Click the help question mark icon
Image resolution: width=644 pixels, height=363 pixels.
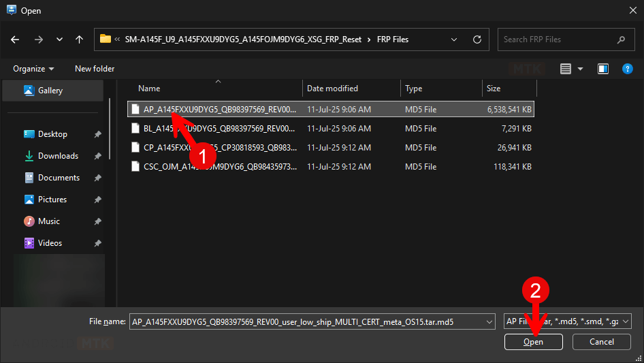[628, 69]
